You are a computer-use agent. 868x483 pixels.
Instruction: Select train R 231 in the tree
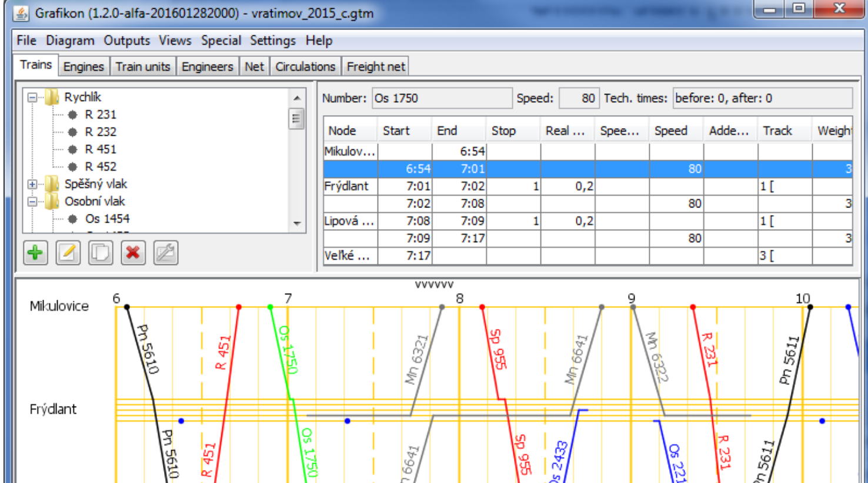pos(101,115)
